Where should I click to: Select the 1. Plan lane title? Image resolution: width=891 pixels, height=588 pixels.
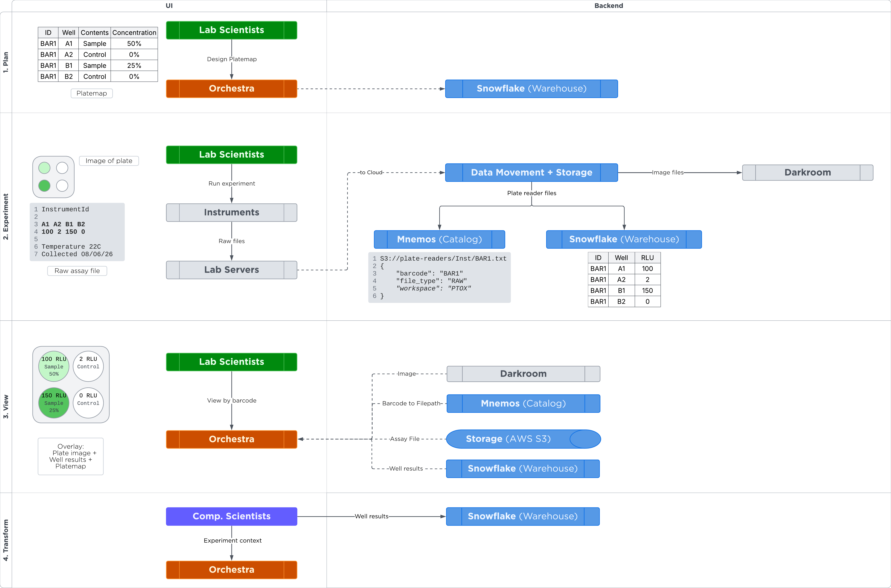[6, 62]
